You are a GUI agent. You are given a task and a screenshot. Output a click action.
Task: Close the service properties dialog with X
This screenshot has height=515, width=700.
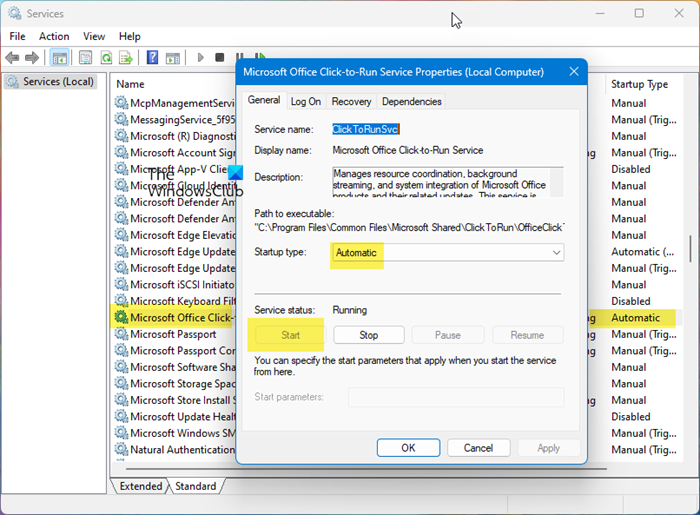click(574, 71)
